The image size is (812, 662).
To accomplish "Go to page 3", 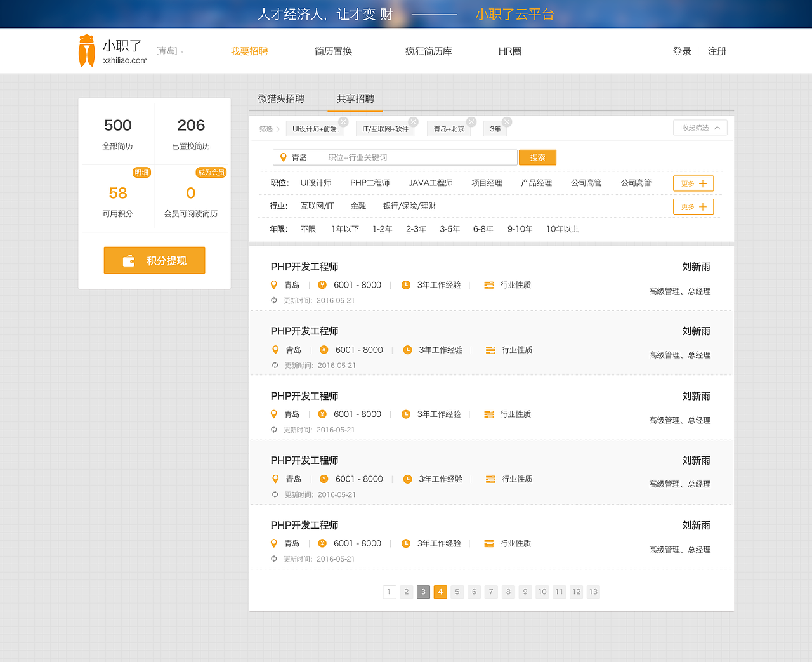I will point(424,592).
